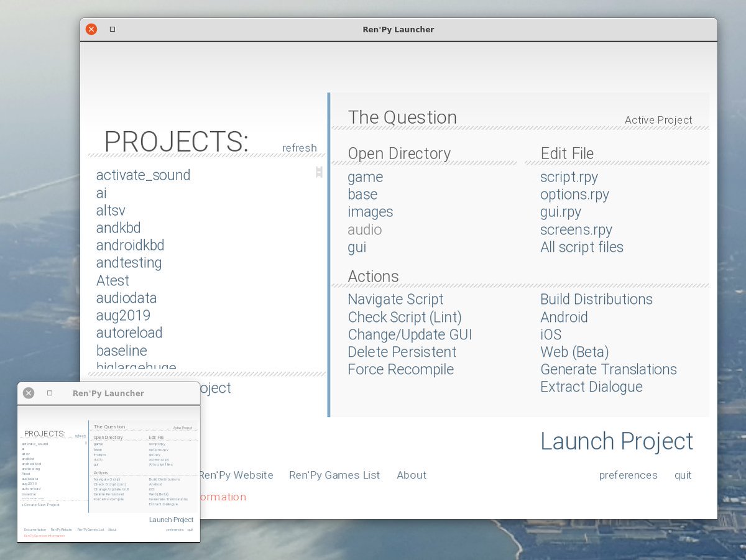Screen dimensions: 746x560
Task: Open Android options in large window
Action: click(x=564, y=317)
